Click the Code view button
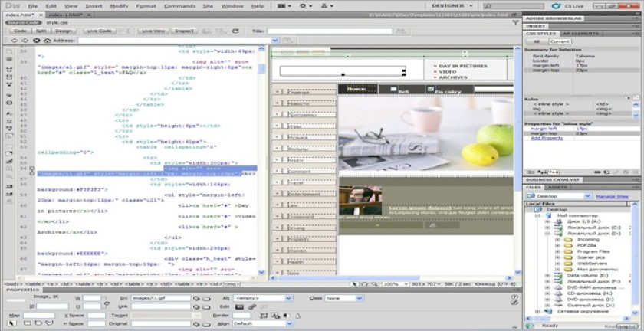 (20, 31)
